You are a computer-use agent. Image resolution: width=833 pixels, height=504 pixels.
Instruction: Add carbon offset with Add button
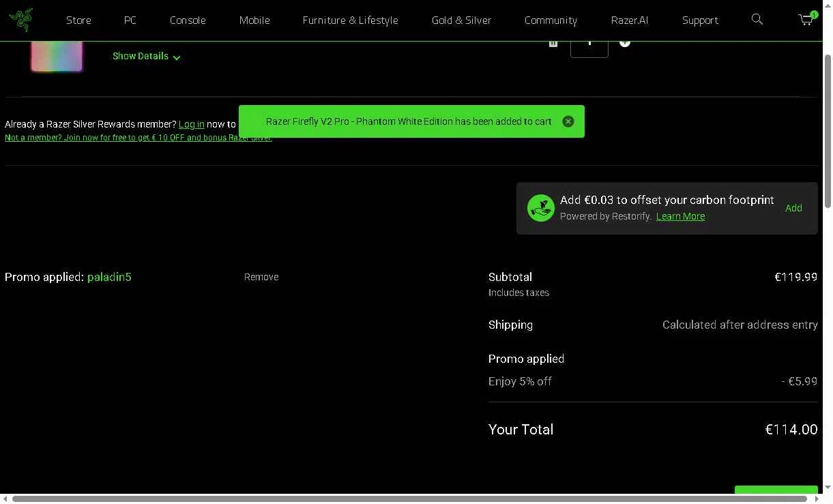tap(793, 208)
